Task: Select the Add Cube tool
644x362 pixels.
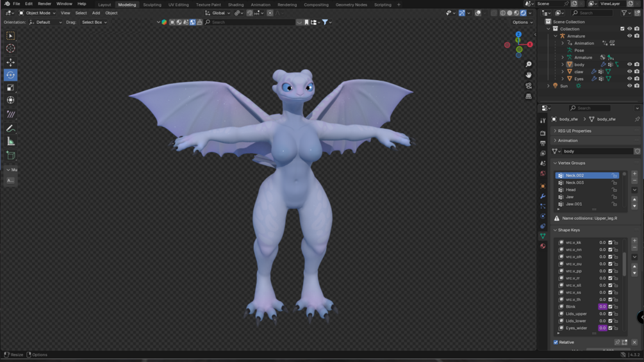Action: 11,156
